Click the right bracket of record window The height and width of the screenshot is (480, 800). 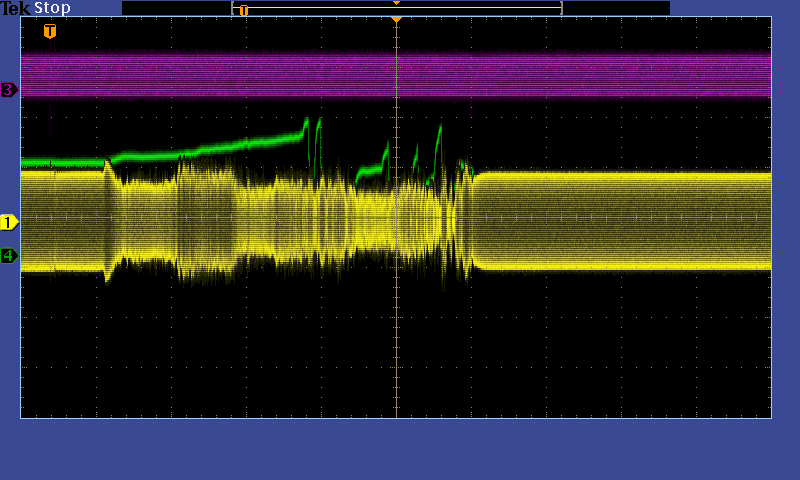coord(561,8)
